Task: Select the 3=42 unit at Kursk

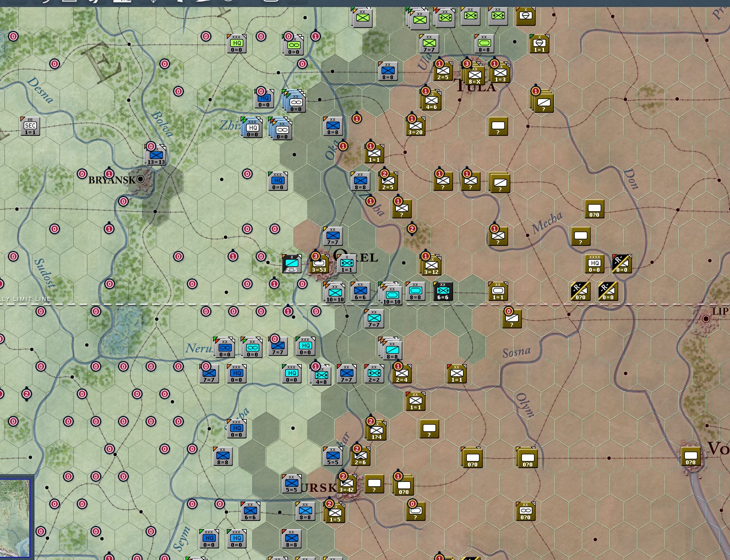Action: (347, 484)
